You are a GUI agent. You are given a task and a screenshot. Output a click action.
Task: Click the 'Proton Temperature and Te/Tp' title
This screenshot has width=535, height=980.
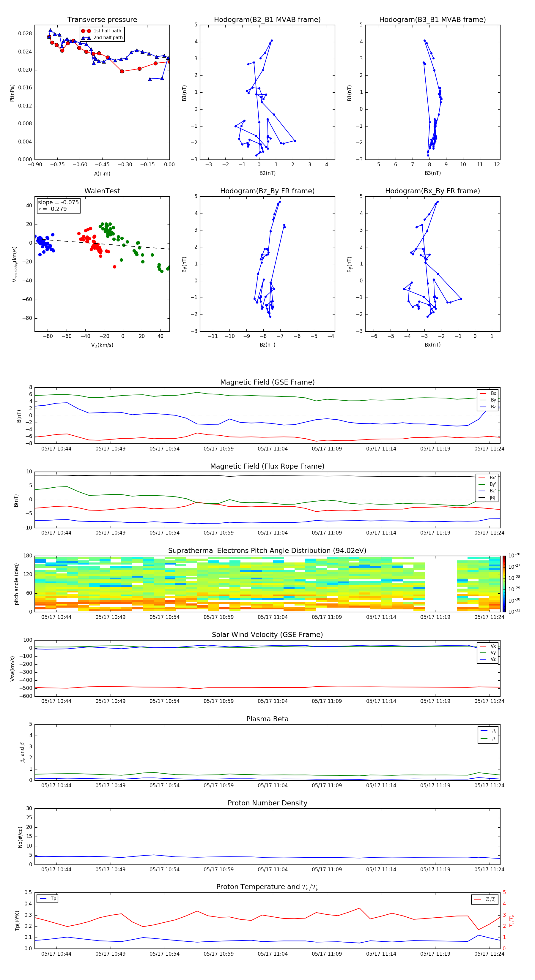click(x=267, y=887)
